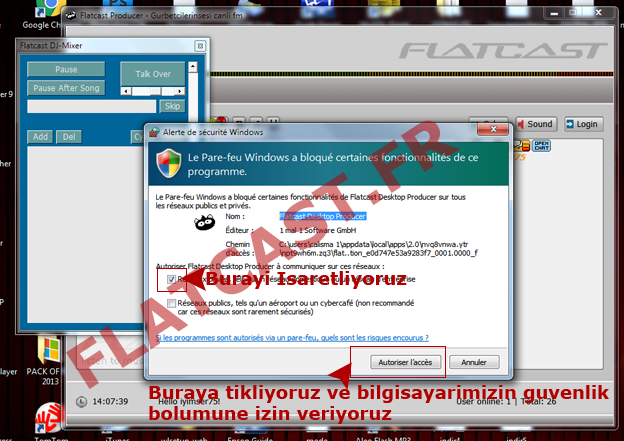Open the TomTom desktop shortcut
This screenshot has height=441, width=624.
point(50,422)
